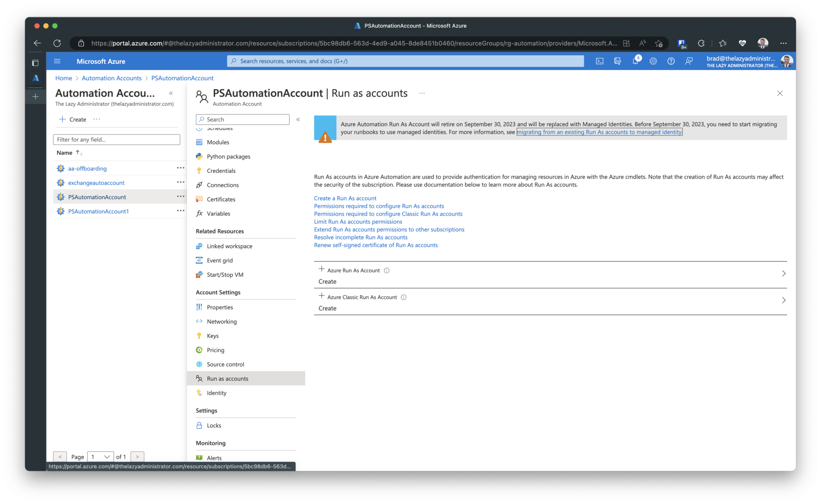The image size is (821, 504).
Task: Open user profile avatar in Azure header
Action: click(x=787, y=61)
